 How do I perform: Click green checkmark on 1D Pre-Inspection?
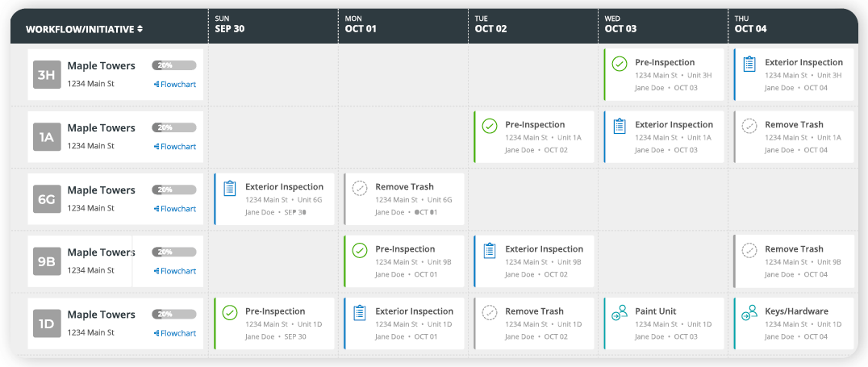tap(230, 312)
